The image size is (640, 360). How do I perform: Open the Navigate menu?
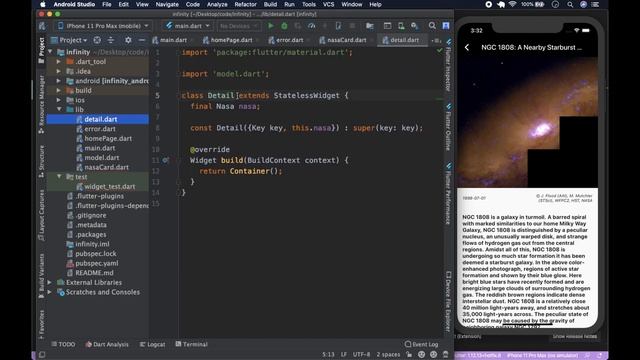click(x=167, y=4)
